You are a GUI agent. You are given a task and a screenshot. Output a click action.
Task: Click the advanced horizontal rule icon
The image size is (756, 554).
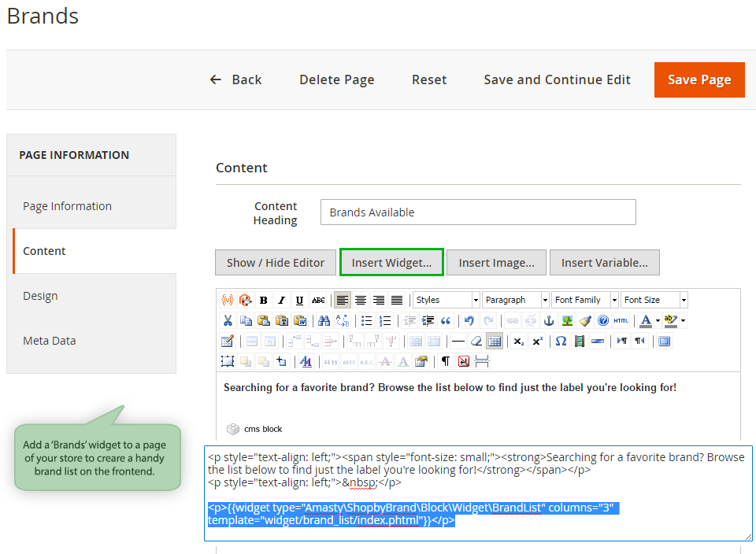point(598,341)
